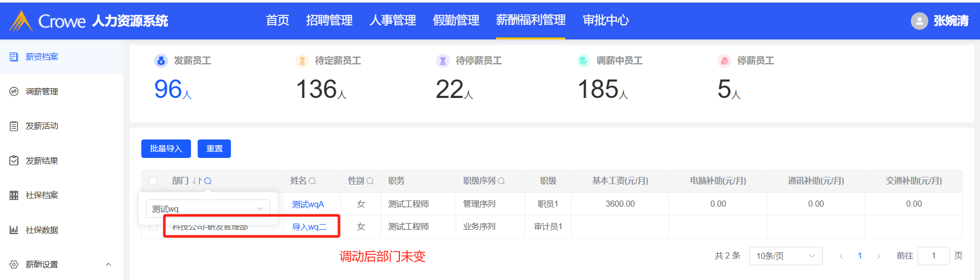Click the 22人 待停薪员工 count
Viewport: 980px width, 280px height.
point(454,89)
